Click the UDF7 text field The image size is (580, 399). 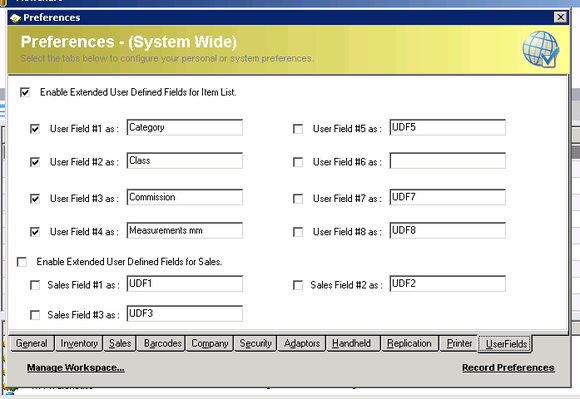coord(448,197)
